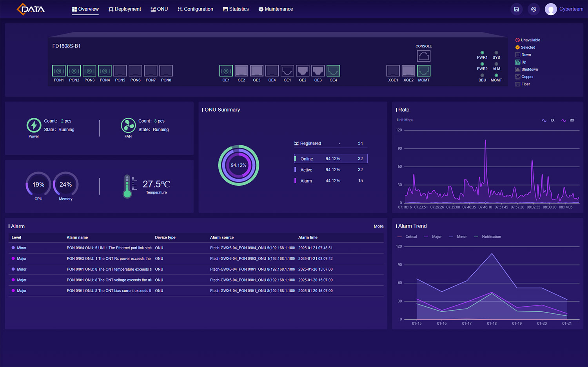Select the PON4 port icon
Image resolution: width=588 pixels, height=367 pixels.
pos(105,71)
